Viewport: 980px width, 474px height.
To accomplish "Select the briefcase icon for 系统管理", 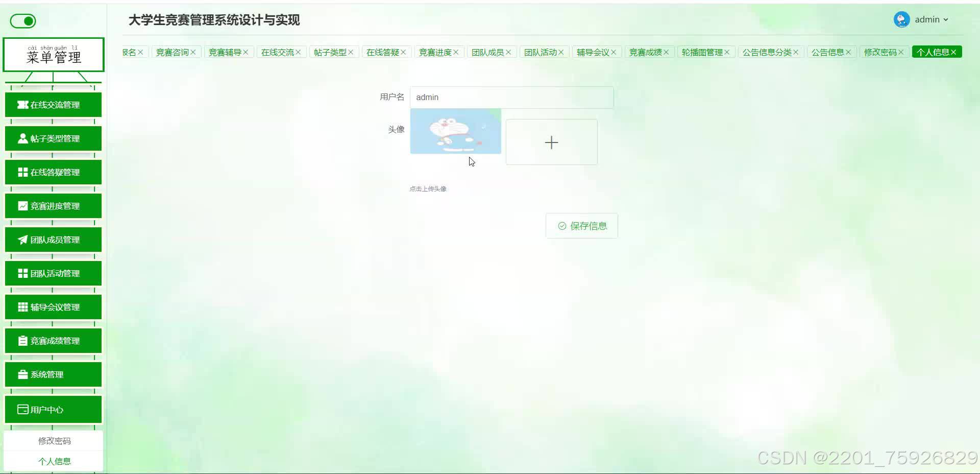I will pyautogui.click(x=22, y=374).
